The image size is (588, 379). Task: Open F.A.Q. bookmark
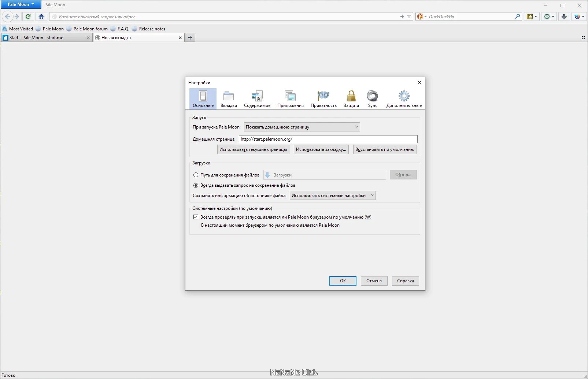point(120,29)
